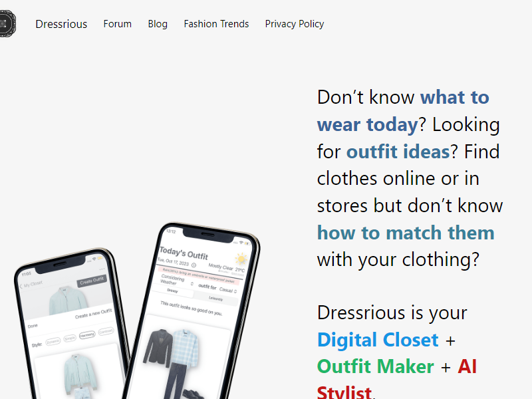Open the Considering Weather dropdown
This screenshot has height=399, width=532.
(x=176, y=282)
